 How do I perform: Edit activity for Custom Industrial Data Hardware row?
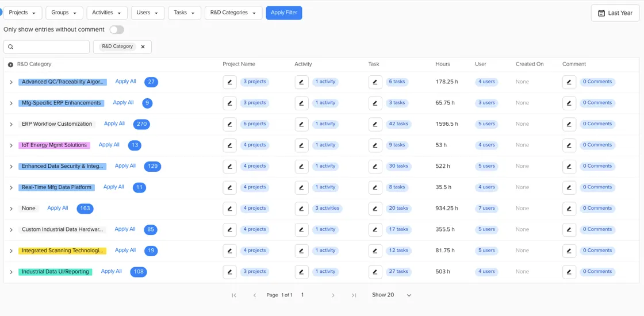click(x=301, y=229)
